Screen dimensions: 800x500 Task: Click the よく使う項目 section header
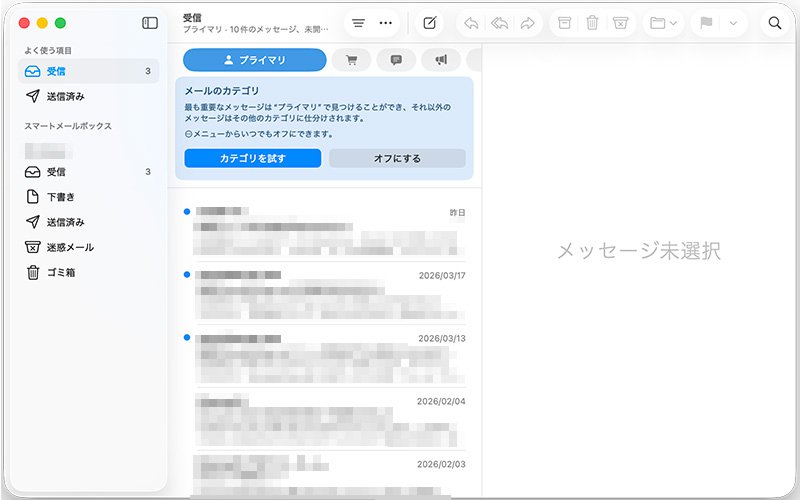[48, 51]
